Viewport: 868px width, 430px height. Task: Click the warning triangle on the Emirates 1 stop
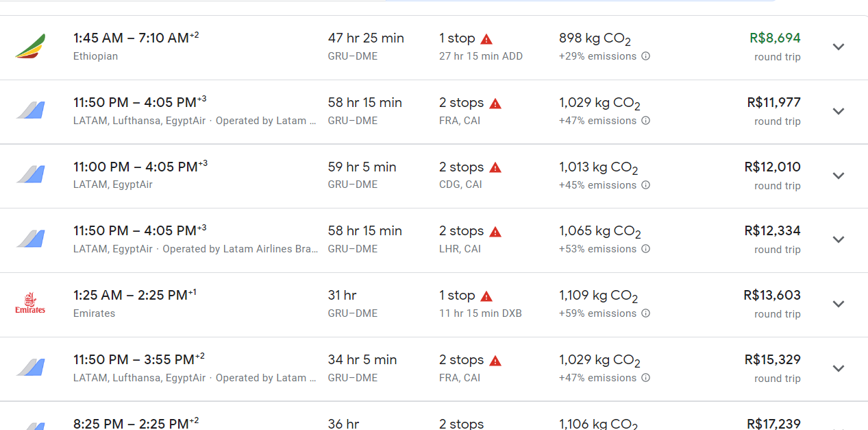tap(486, 296)
